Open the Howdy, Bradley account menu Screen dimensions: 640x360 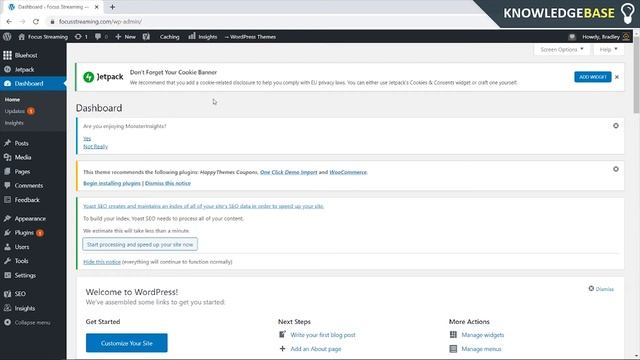[x=606, y=37]
